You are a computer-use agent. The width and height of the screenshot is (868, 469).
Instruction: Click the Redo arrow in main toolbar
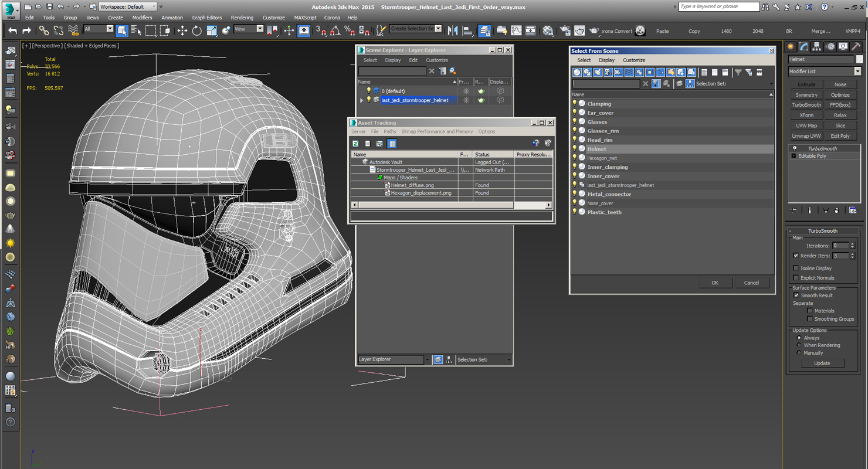pos(26,30)
